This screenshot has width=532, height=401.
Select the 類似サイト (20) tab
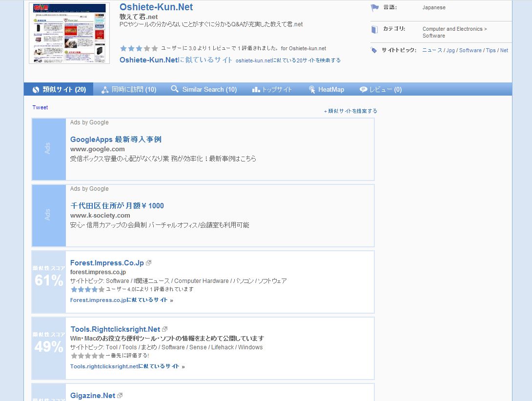coord(59,89)
